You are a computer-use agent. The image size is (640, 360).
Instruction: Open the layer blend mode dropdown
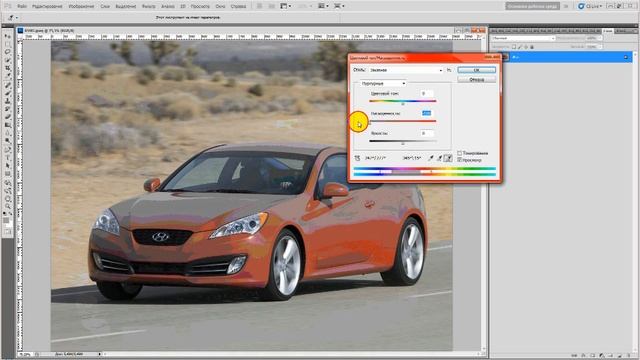click(523, 38)
